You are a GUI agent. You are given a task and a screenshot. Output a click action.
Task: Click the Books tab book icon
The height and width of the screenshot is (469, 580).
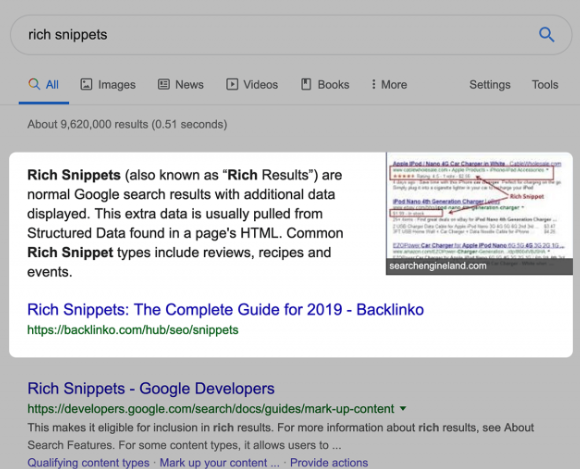306,84
